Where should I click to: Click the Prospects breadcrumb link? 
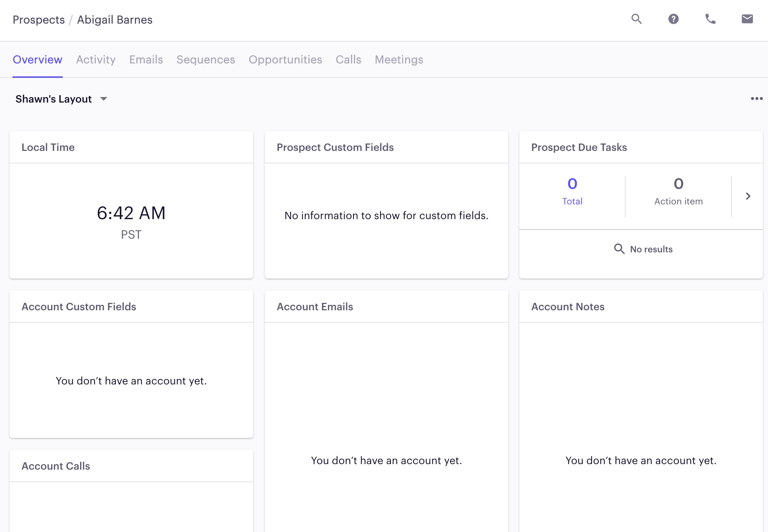click(x=39, y=20)
